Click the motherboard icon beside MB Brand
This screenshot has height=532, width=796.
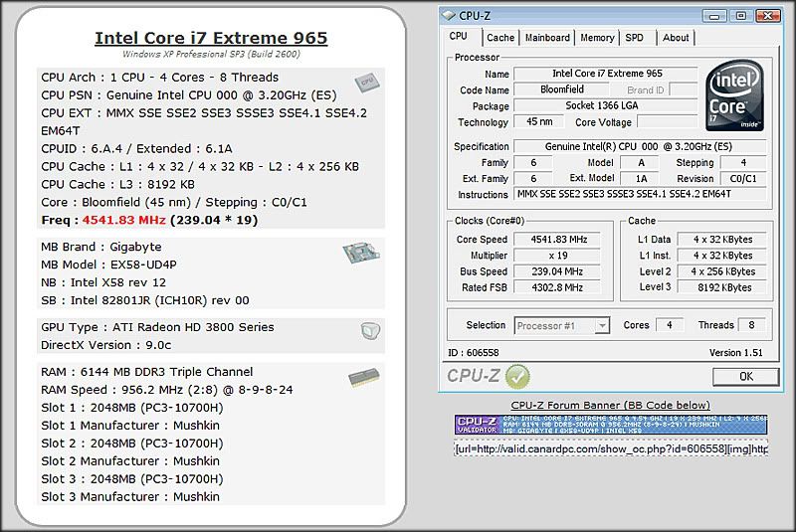361,252
